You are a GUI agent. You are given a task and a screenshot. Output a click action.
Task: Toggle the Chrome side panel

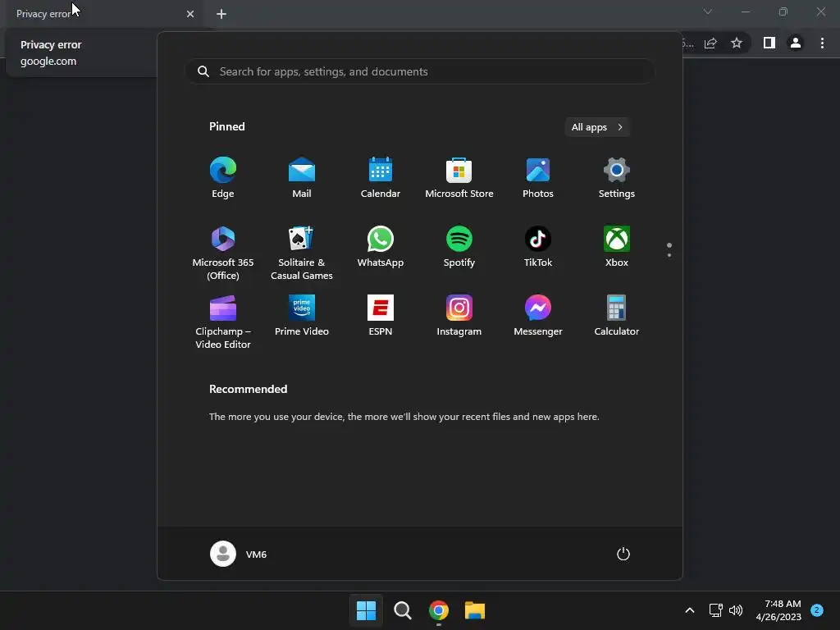coord(769,43)
